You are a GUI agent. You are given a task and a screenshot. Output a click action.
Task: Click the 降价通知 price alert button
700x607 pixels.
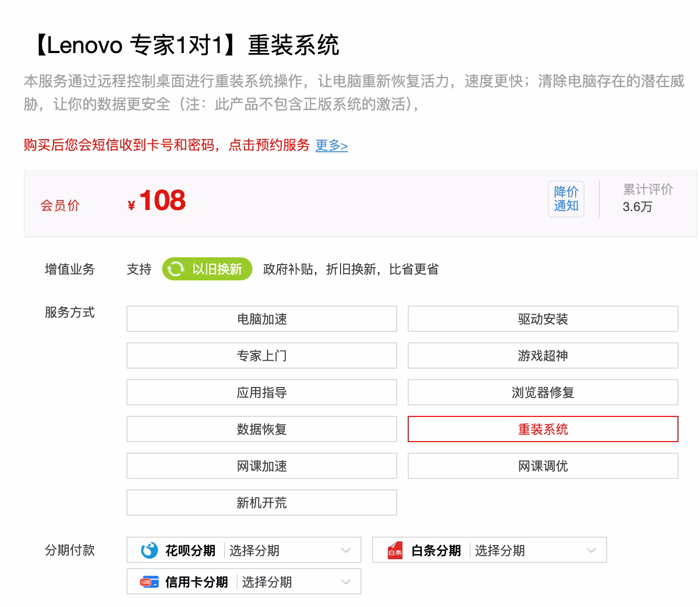coord(566,199)
